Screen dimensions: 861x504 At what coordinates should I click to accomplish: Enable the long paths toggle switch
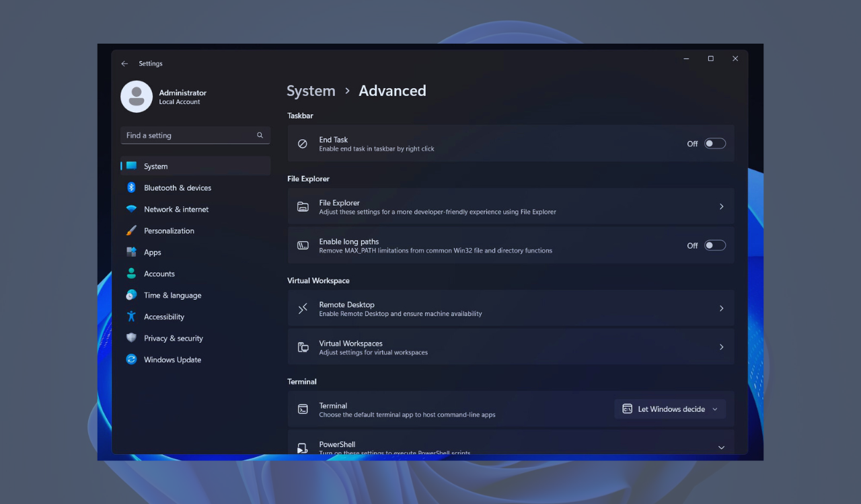(715, 245)
